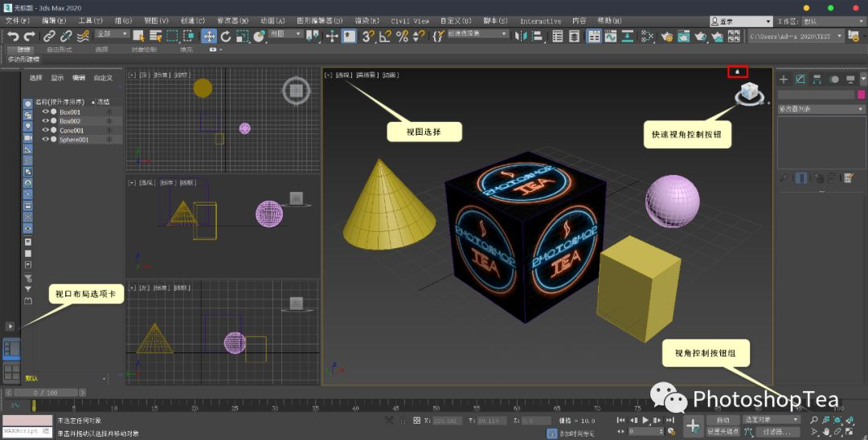Open the 编辑(E) menu
The image size is (868, 440).
54,21
